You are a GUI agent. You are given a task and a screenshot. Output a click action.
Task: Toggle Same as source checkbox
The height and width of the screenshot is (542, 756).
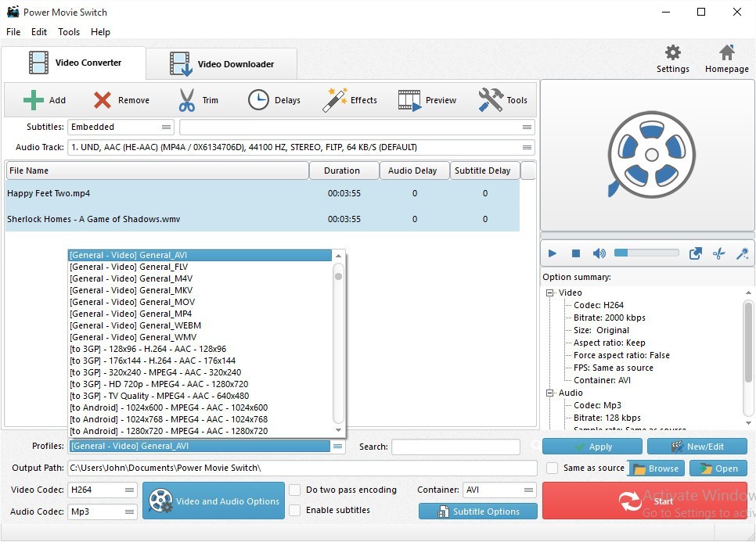pos(553,468)
